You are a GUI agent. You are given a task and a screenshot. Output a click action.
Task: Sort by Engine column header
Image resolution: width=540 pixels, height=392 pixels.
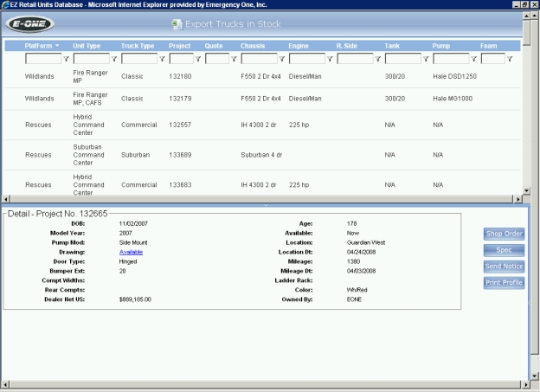tap(299, 46)
